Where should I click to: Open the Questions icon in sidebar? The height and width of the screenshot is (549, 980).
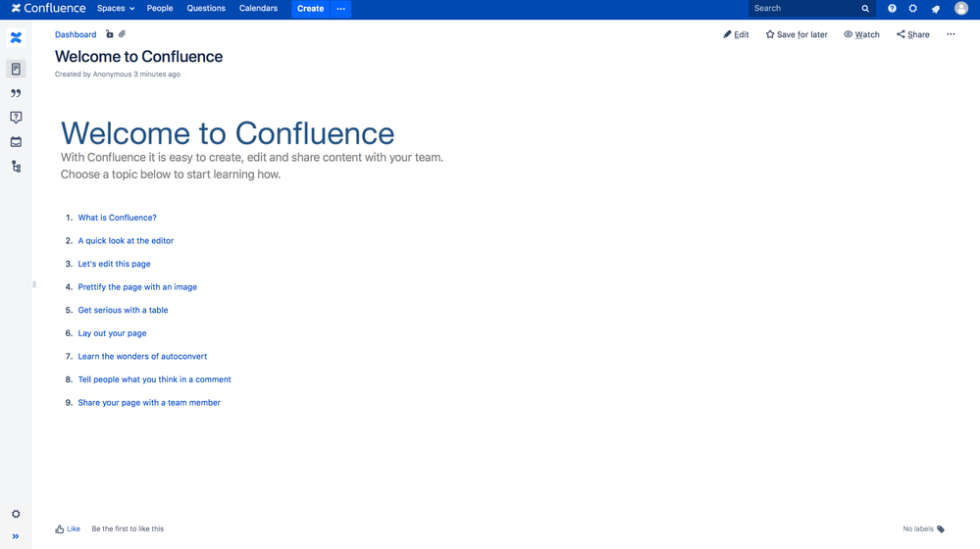(x=16, y=118)
